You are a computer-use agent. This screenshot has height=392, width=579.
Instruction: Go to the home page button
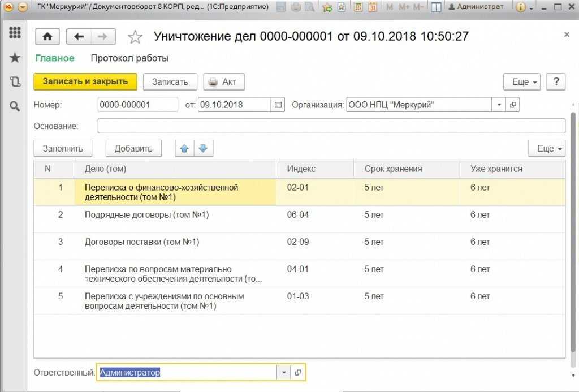point(47,37)
